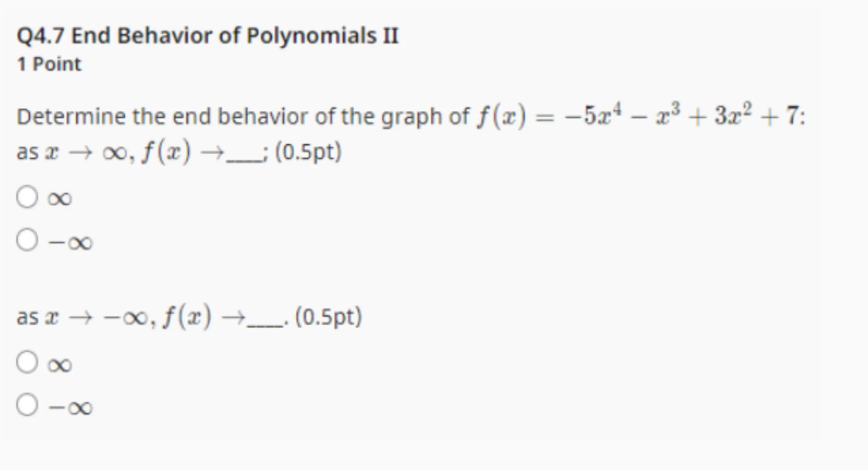The image size is (868, 470).
Task: Click the second (0.5pt) label
Action: coord(328,317)
